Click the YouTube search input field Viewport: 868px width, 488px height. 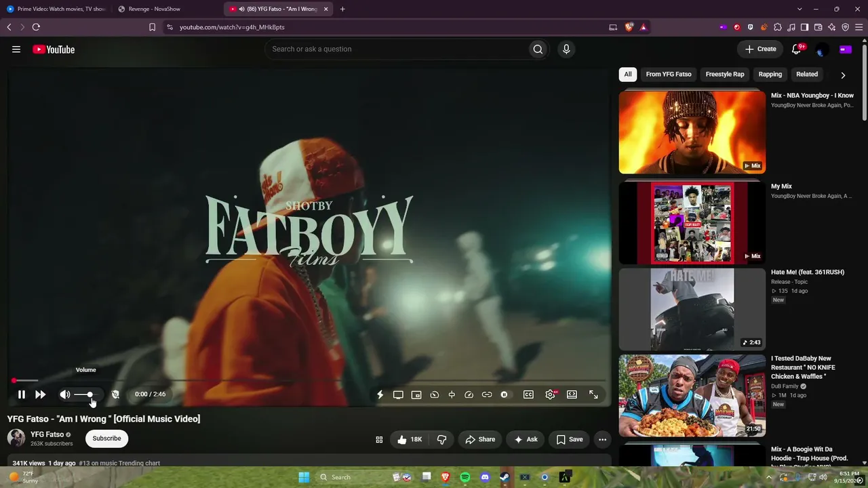tap(397, 49)
